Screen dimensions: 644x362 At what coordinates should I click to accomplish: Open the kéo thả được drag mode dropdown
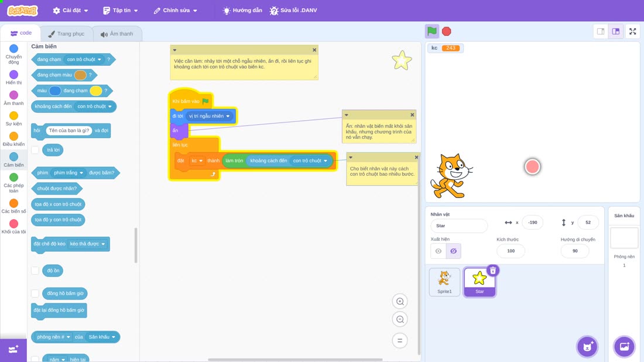[87, 244]
